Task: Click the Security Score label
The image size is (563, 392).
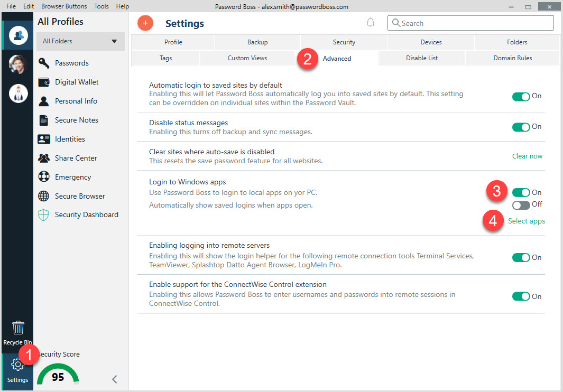Action: 60,354
